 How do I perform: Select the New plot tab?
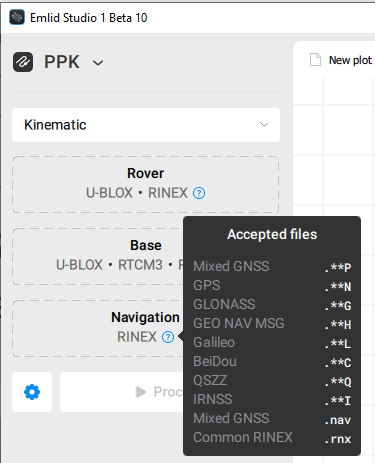click(x=342, y=60)
